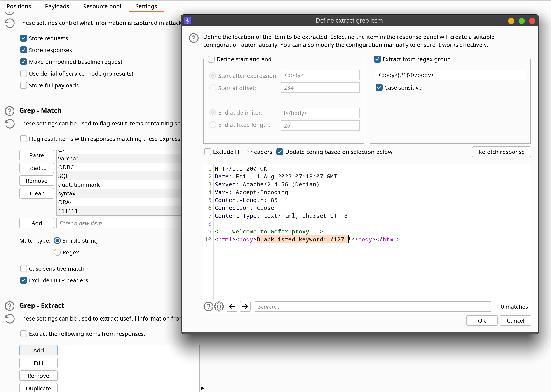Click the green maximize button of the dialog
Screen dimensions: 551x392
521,21
